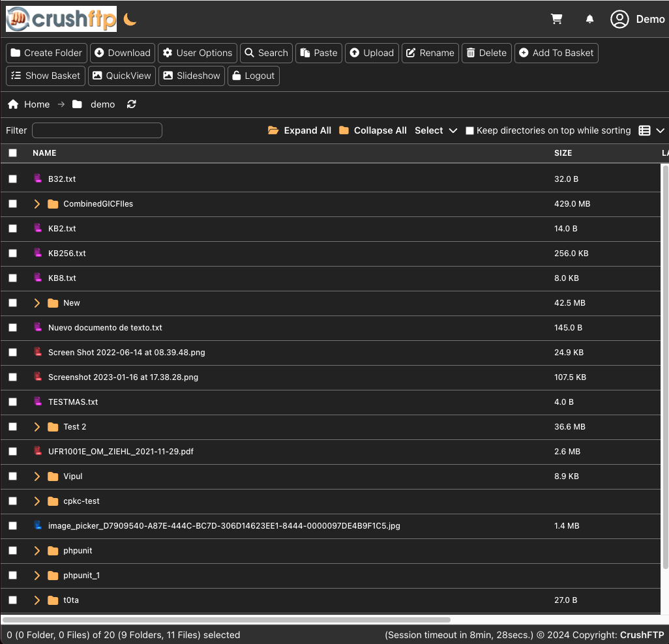Click Collapse All
Viewport: 669px width, 644px height.
373,130
